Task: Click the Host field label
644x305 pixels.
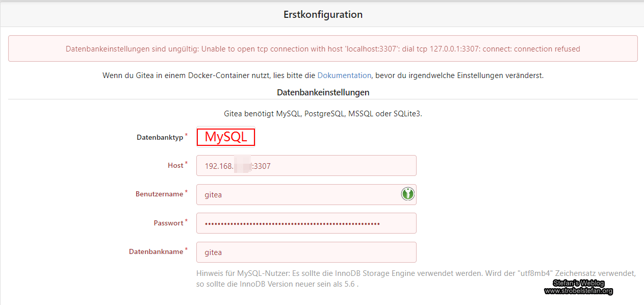Action: pos(175,166)
